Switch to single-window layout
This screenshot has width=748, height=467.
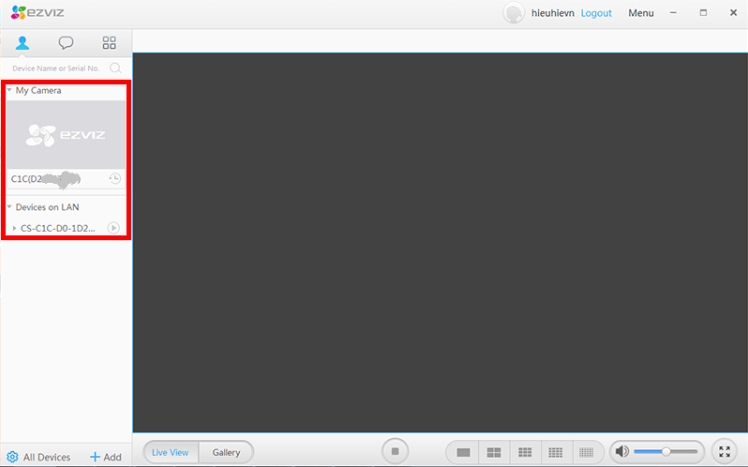coord(463,452)
